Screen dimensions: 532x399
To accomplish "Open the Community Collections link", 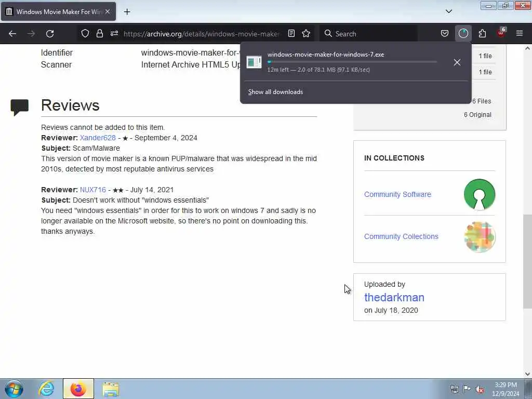I will (x=401, y=236).
